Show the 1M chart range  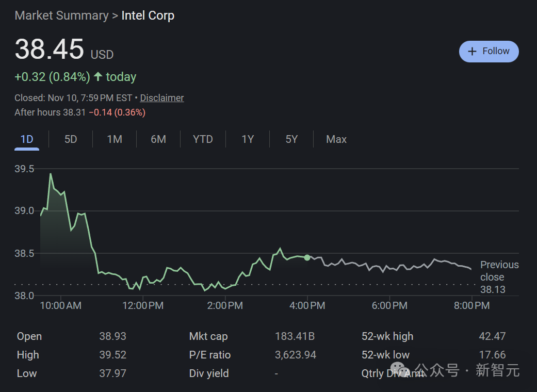tap(115, 139)
